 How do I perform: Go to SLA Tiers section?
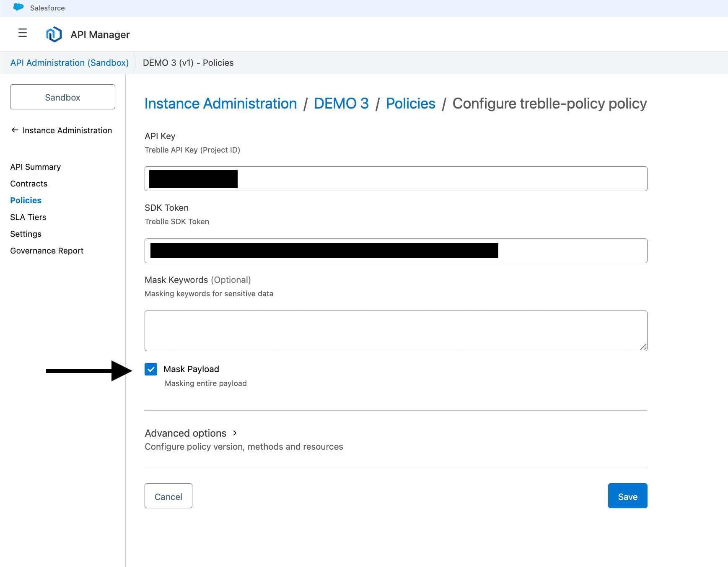[x=28, y=217]
